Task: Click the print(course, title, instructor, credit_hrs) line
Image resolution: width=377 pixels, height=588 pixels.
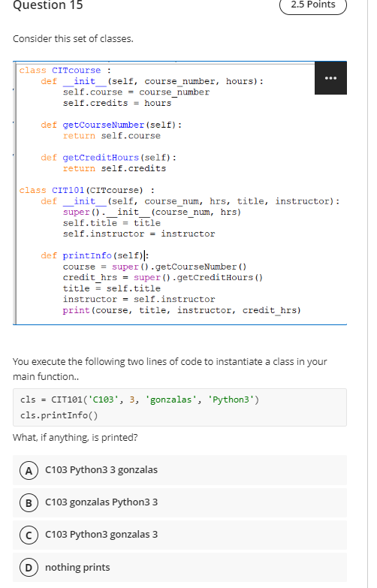Action: (182, 310)
